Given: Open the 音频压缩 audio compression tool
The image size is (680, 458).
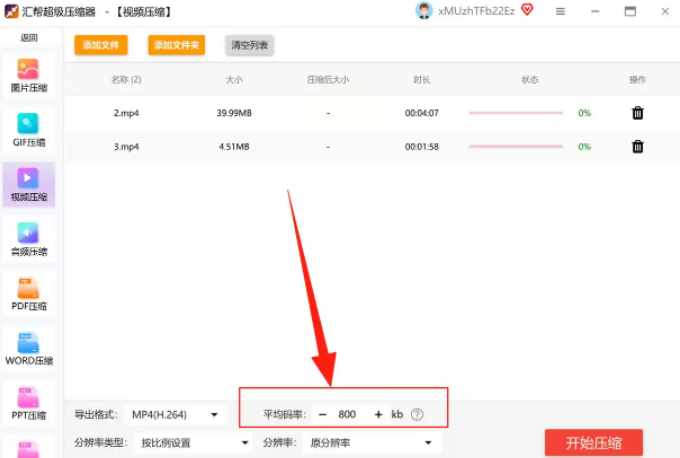Looking at the screenshot, I should coord(29,240).
